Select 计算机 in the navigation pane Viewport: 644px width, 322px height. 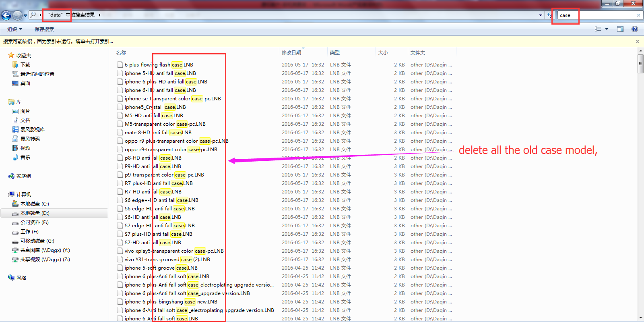24,195
